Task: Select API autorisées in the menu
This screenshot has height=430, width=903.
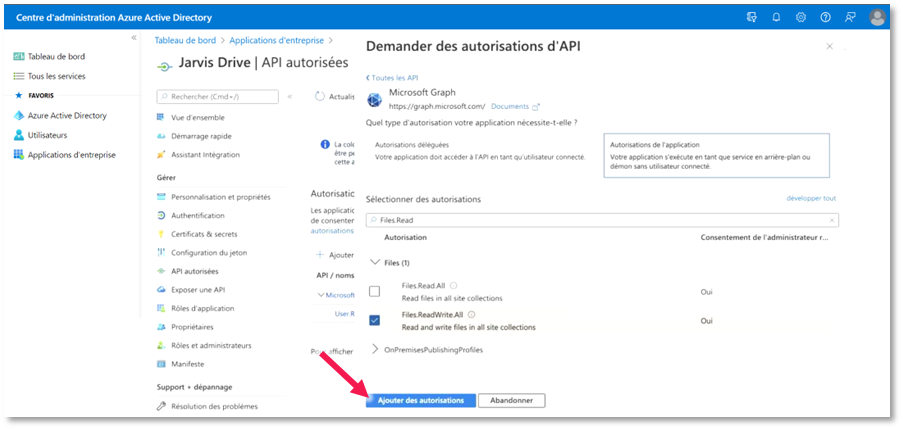Action: tap(195, 271)
